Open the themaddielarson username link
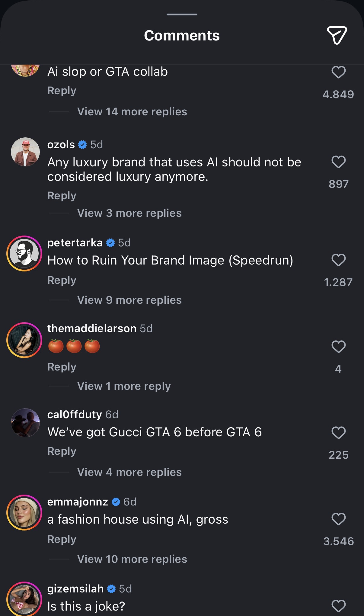The image size is (364, 616). point(92,329)
